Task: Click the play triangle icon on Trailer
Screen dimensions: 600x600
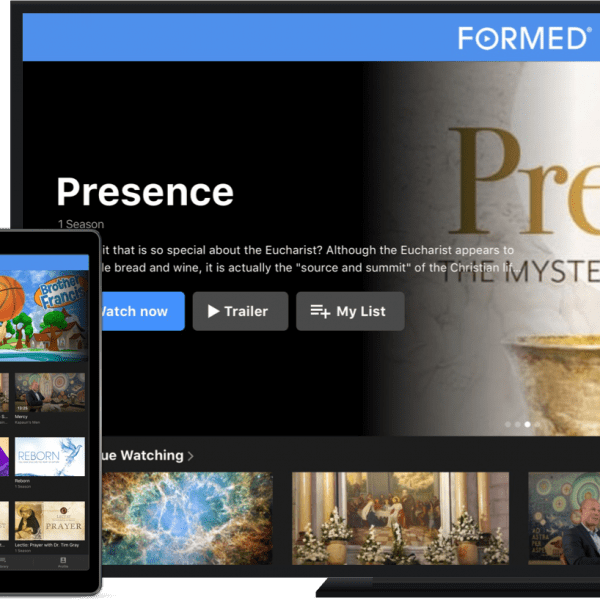Action: click(213, 311)
